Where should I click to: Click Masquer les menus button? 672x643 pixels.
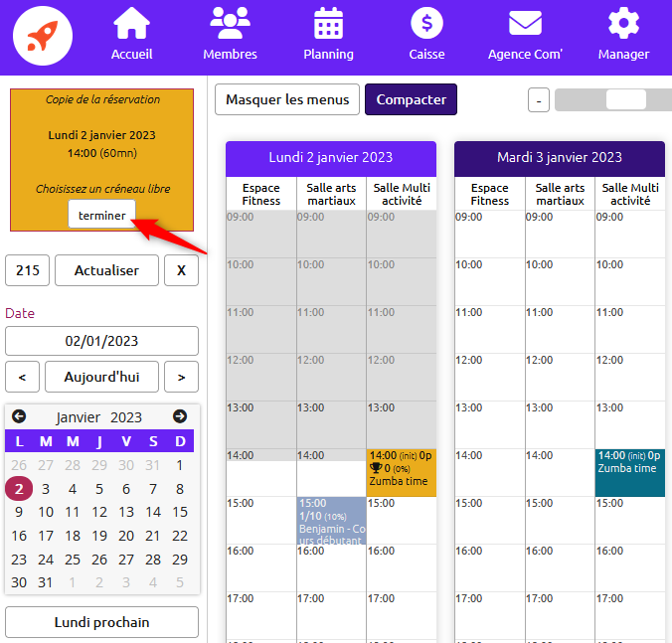287,99
